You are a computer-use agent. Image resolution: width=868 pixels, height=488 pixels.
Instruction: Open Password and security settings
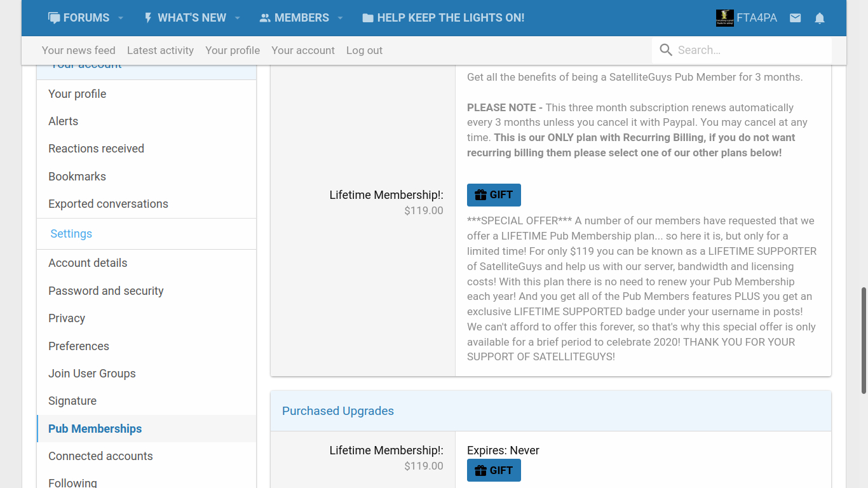pos(106,290)
